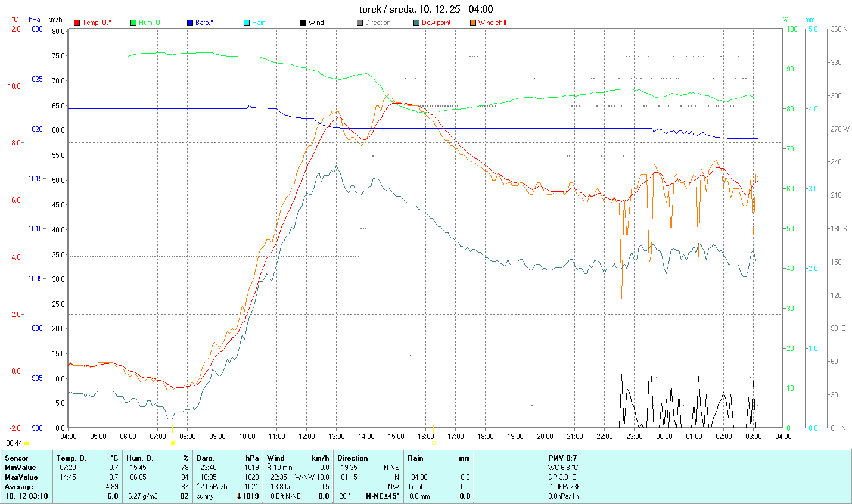This screenshot has height=504, width=852.
Task: Select the Wind chill legend label
Action: coord(492,23)
